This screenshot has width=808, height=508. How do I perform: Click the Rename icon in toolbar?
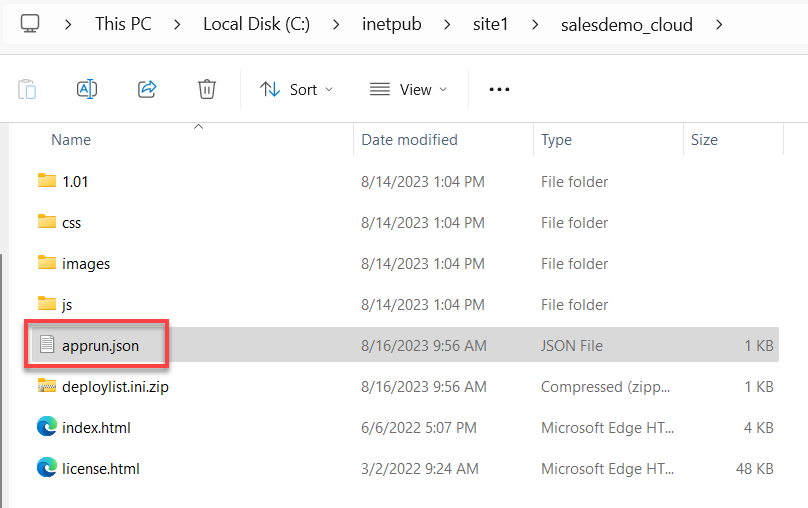87,89
